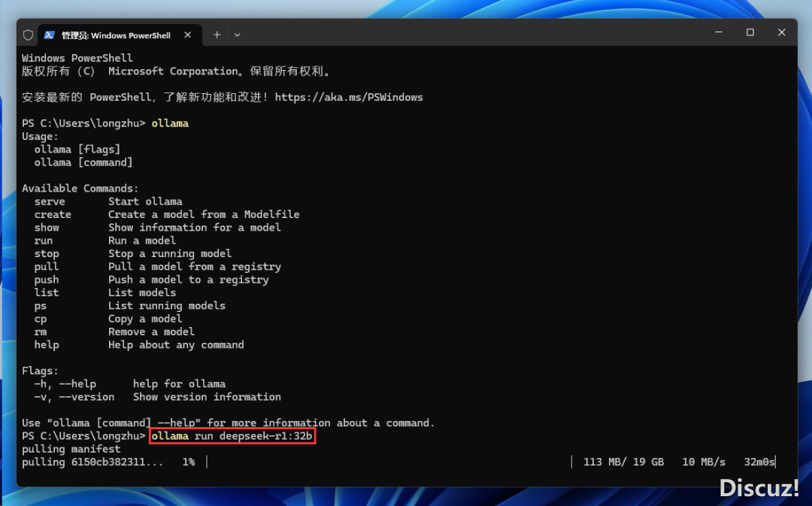Minimize the PowerShell terminal window
812x506 pixels.
coord(718,32)
